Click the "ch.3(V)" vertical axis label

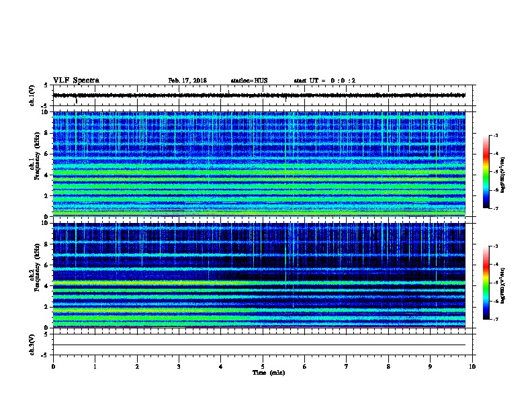[32, 345]
